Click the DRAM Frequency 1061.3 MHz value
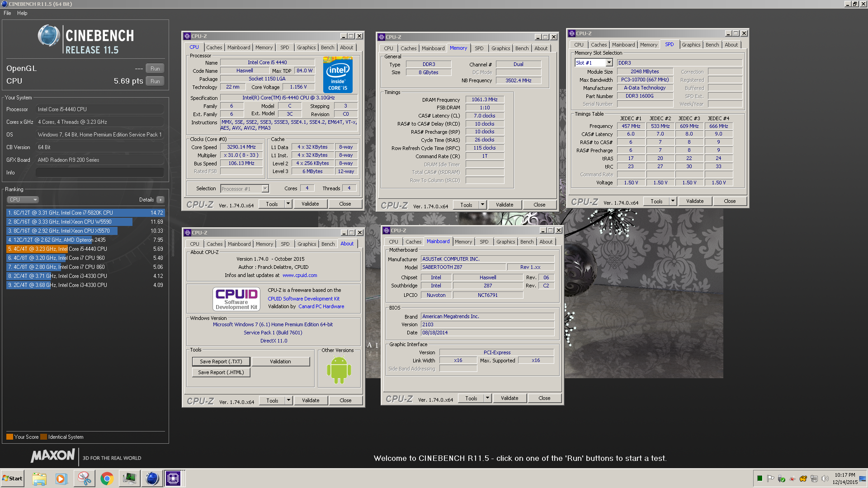Viewport: 868px width, 488px height. (x=484, y=99)
